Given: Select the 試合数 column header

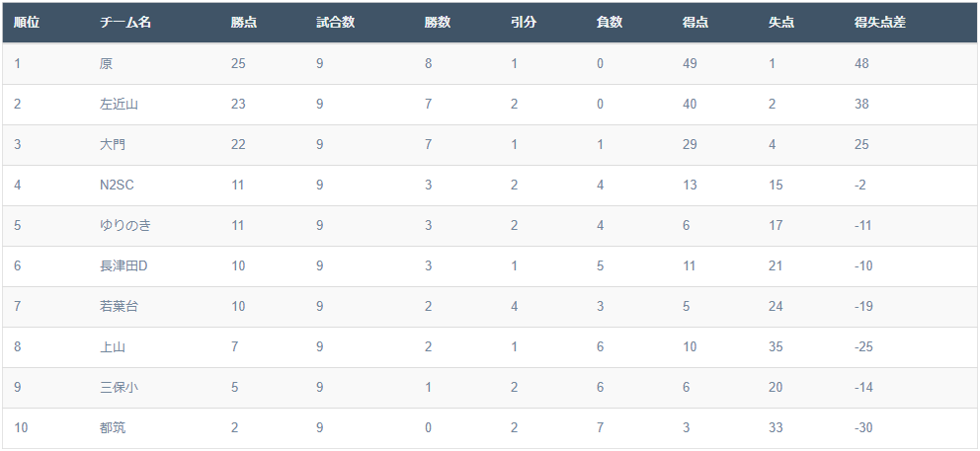Looking at the screenshot, I should 336,23.
